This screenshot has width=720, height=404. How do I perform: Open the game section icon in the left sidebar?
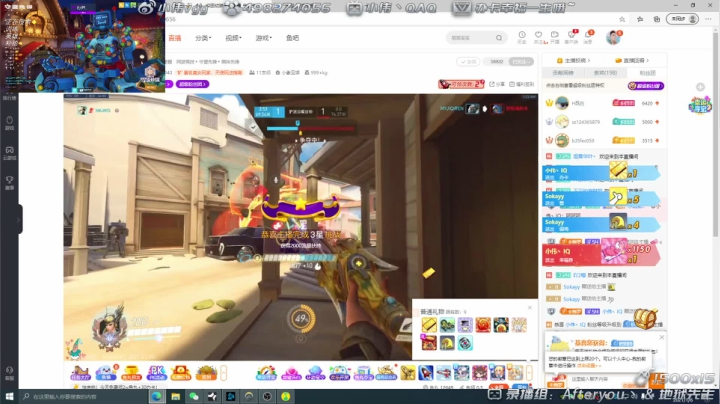tap(10, 123)
